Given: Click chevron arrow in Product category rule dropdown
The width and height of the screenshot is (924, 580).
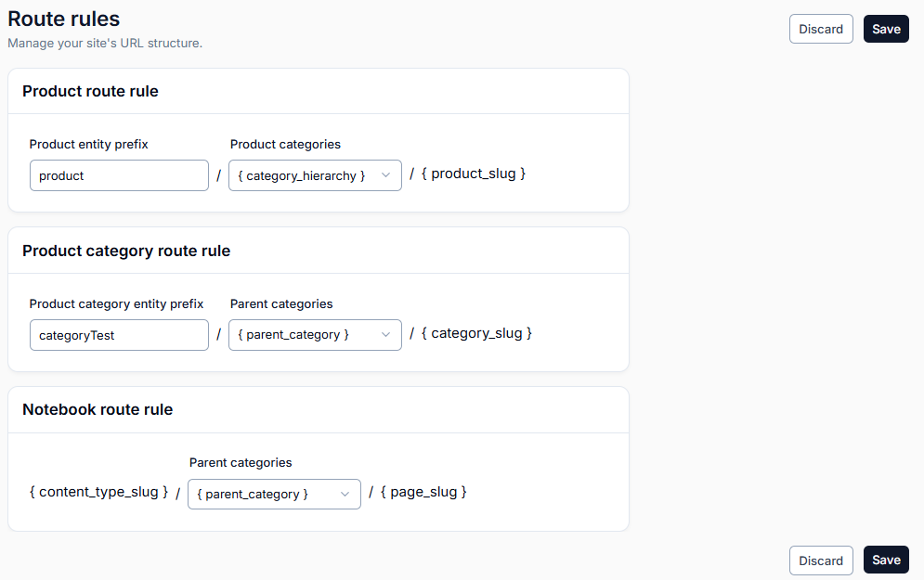Looking at the screenshot, I should [386, 334].
